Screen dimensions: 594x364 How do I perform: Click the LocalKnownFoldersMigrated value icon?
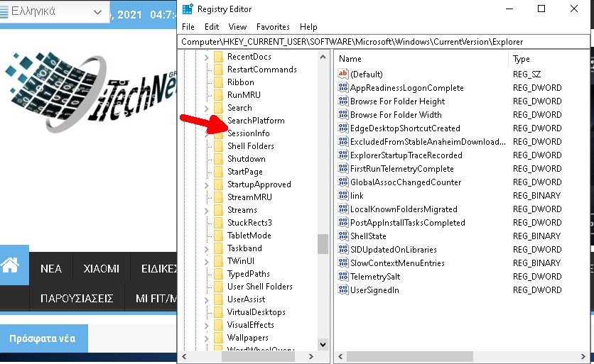point(343,209)
